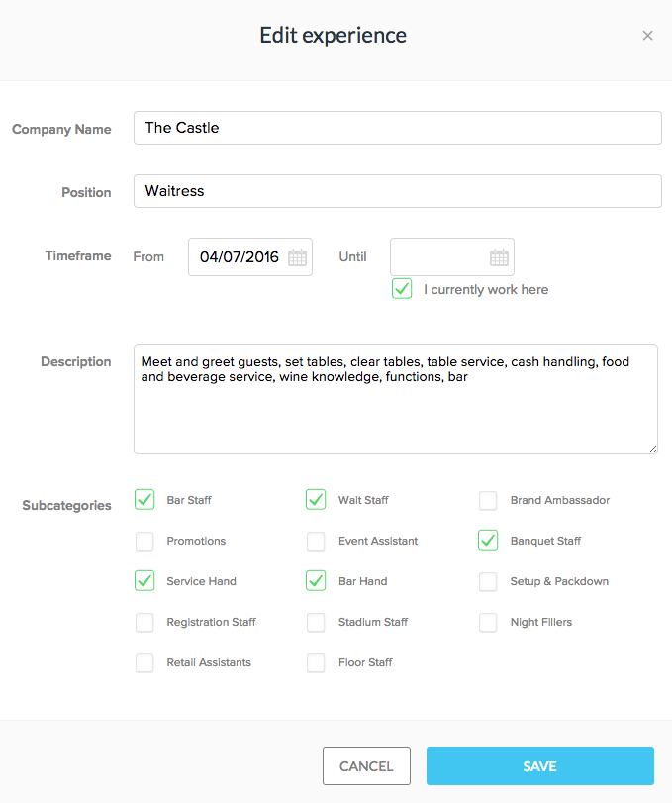This screenshot has width=672, height=803.
Task: Tick the Promotions checkbox
Action: coord(144,541)
